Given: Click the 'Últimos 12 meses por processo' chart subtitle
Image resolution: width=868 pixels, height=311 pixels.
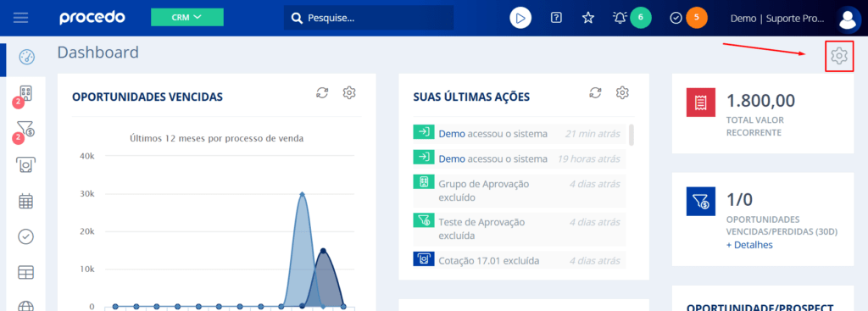Looking at the screenshot, I should pos(216,138).
